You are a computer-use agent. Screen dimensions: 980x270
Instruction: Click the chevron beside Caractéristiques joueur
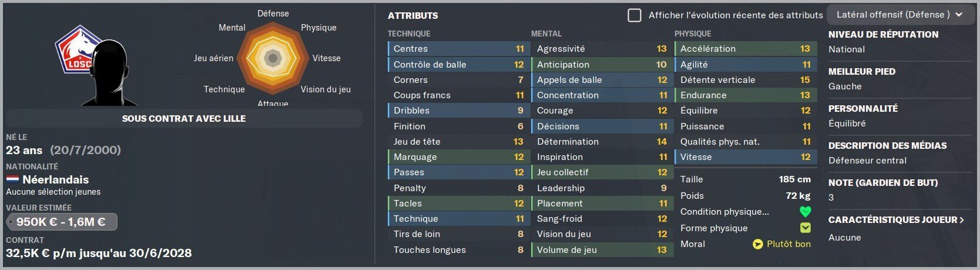[962, 220]
